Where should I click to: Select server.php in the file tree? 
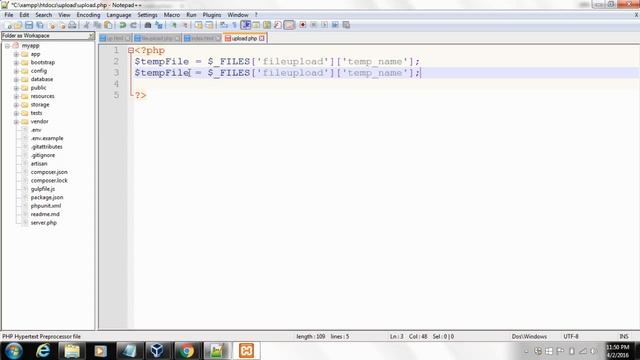pyautogui.click(x=44, y=223)
